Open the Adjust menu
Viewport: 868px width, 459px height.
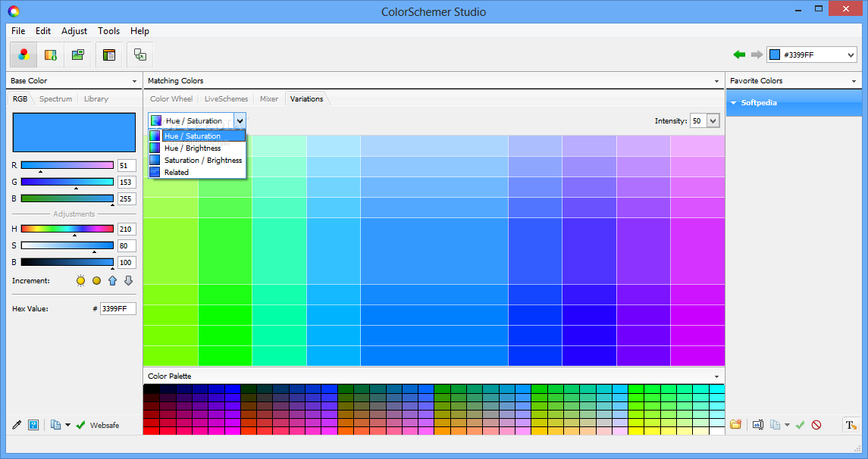point(74,31)
